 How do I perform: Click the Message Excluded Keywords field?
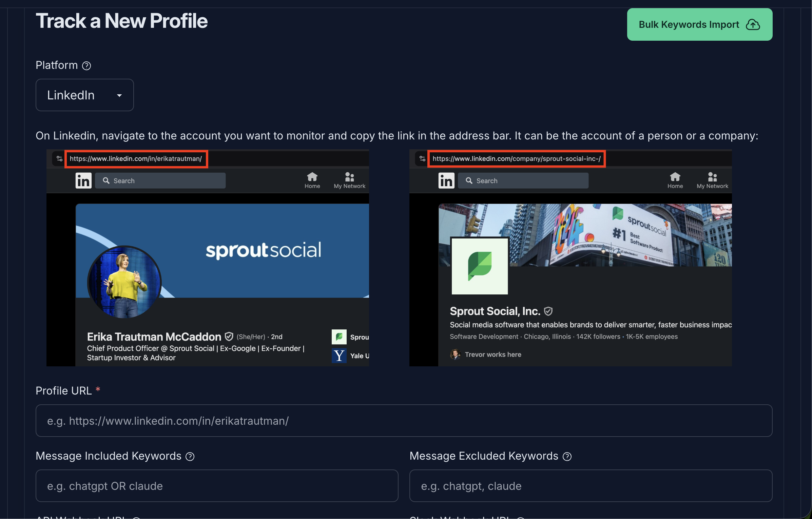click(x=591, y=486)
